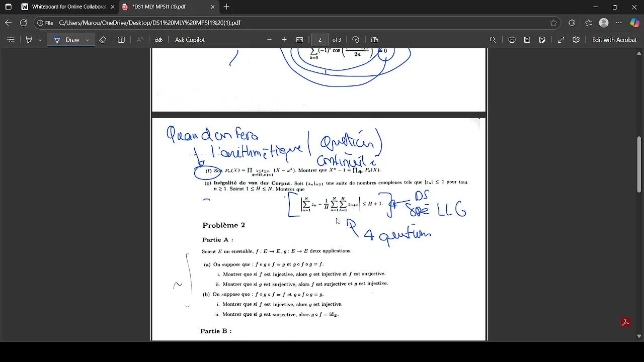Open browser extensions menu
Screen dimensions: 644x362
coord(572,23)
